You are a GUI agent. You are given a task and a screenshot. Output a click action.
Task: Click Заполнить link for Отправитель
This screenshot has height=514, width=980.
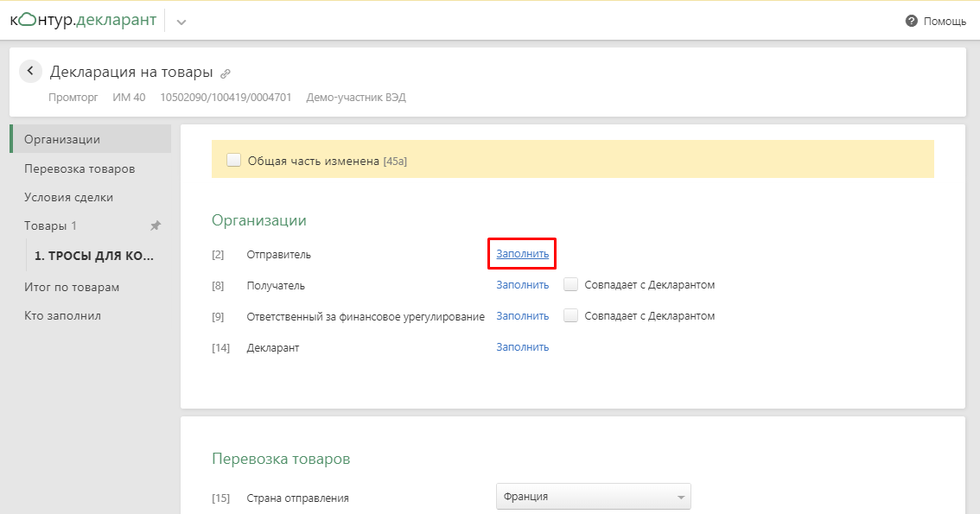523,254
